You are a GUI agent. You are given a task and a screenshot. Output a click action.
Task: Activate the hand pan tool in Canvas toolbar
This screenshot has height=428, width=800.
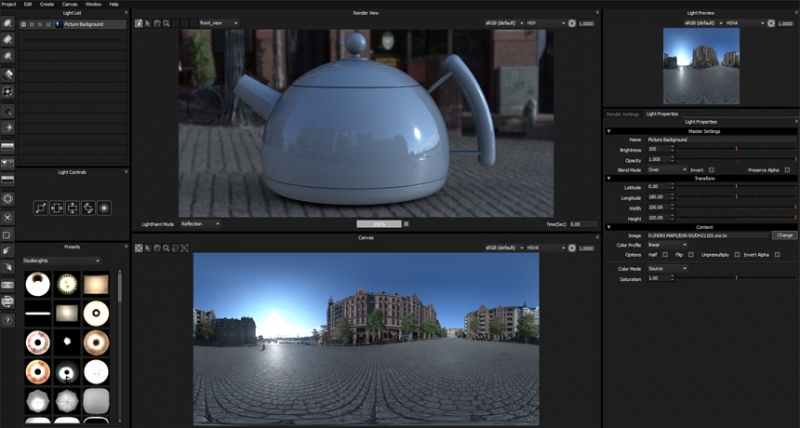(157, 248)
